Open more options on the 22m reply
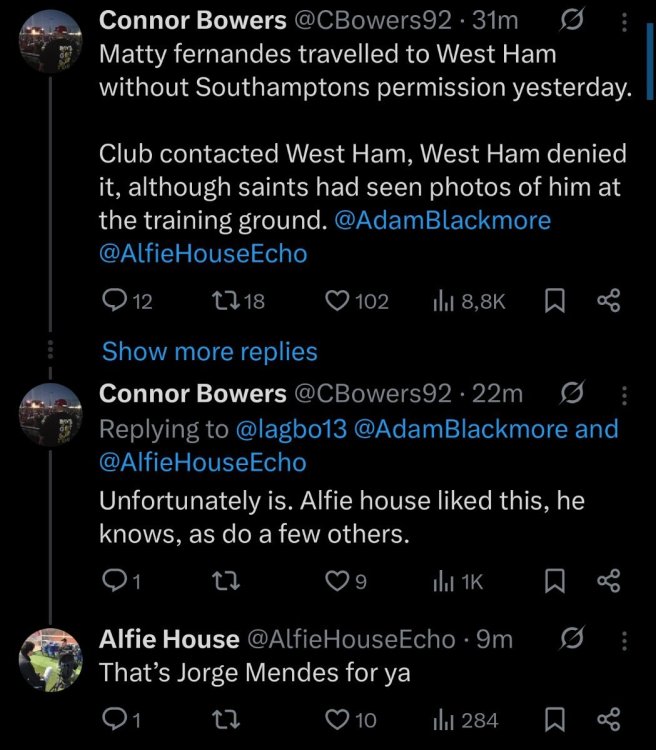Viewport: 656px width, 750px height. coord(625,395)
